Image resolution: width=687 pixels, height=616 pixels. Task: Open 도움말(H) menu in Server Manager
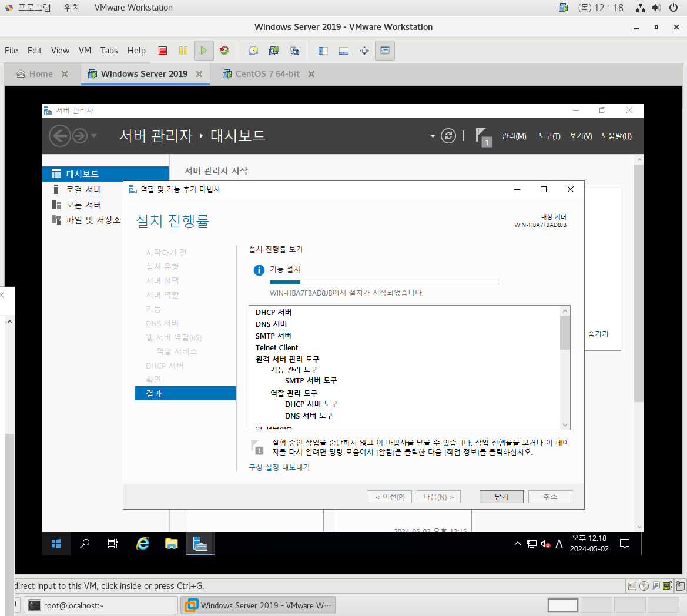[x=616, y=136]
